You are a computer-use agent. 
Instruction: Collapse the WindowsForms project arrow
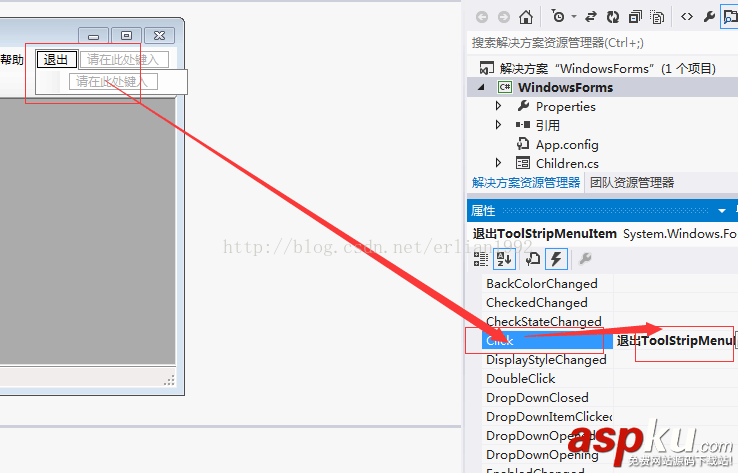[481, 88]
